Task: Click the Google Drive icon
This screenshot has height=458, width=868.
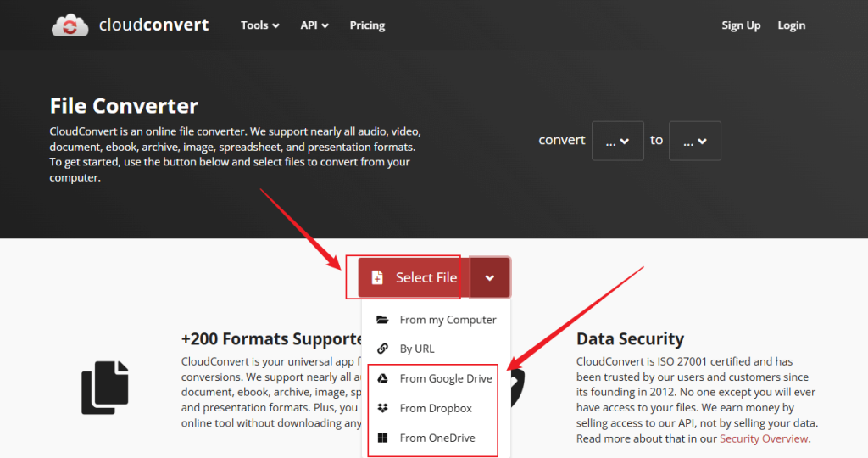Action: click(x=382, y=378)
